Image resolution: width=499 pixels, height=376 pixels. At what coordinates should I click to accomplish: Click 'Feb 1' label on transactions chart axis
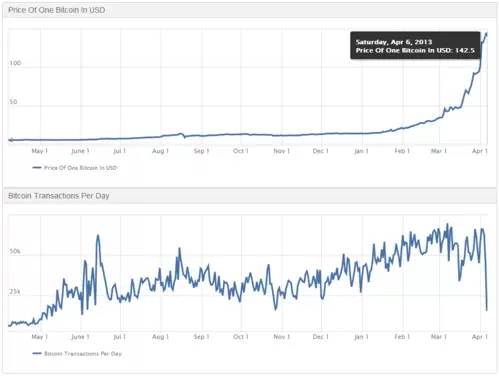coord(402,337)
